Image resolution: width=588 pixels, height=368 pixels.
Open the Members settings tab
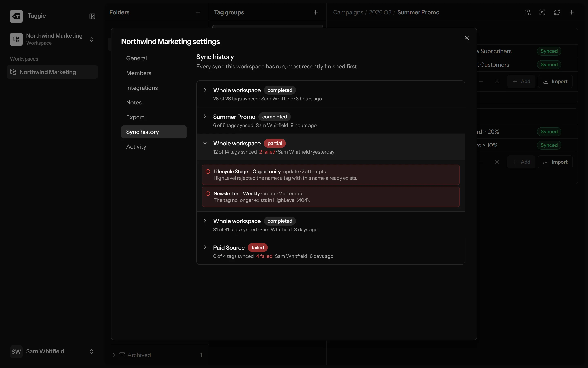click(154, 73)
